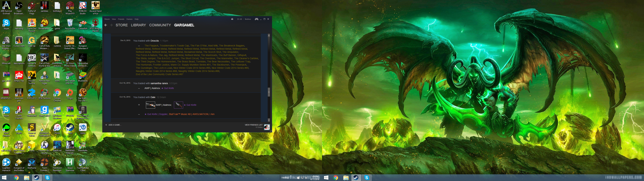644x181 pixels.
Task: Switch to the LIBRARY tab
Action: pos(138,25)
